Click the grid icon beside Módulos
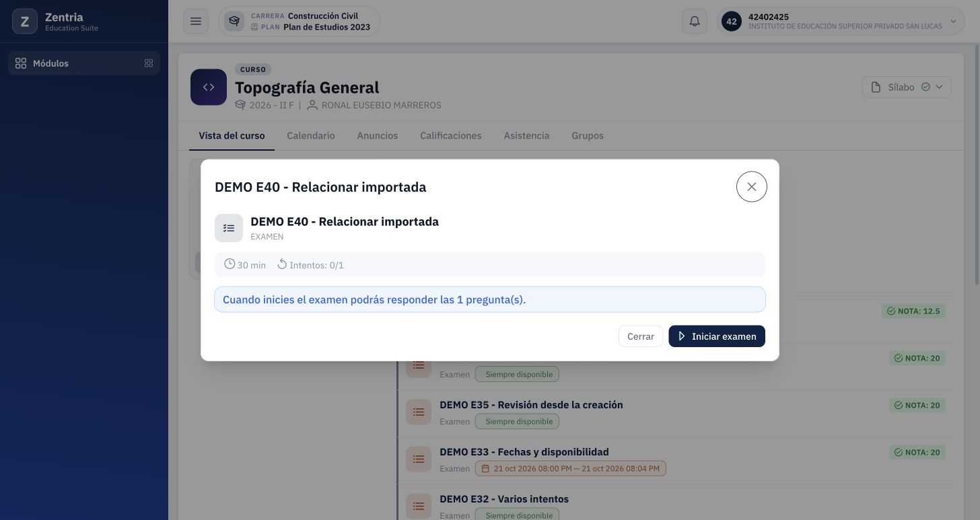Viewport: 980px width, 520px height. click(x=149, y=63)
